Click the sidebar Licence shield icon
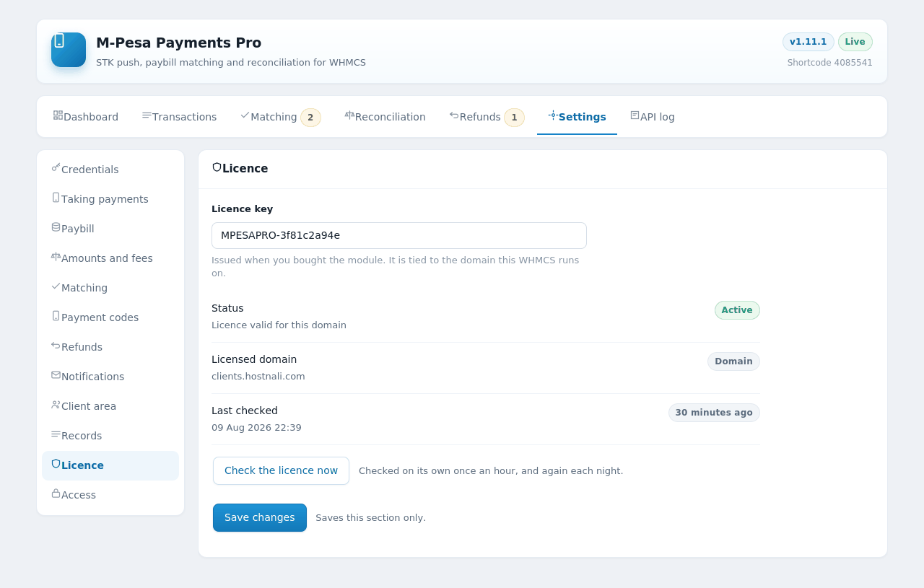 56,463
